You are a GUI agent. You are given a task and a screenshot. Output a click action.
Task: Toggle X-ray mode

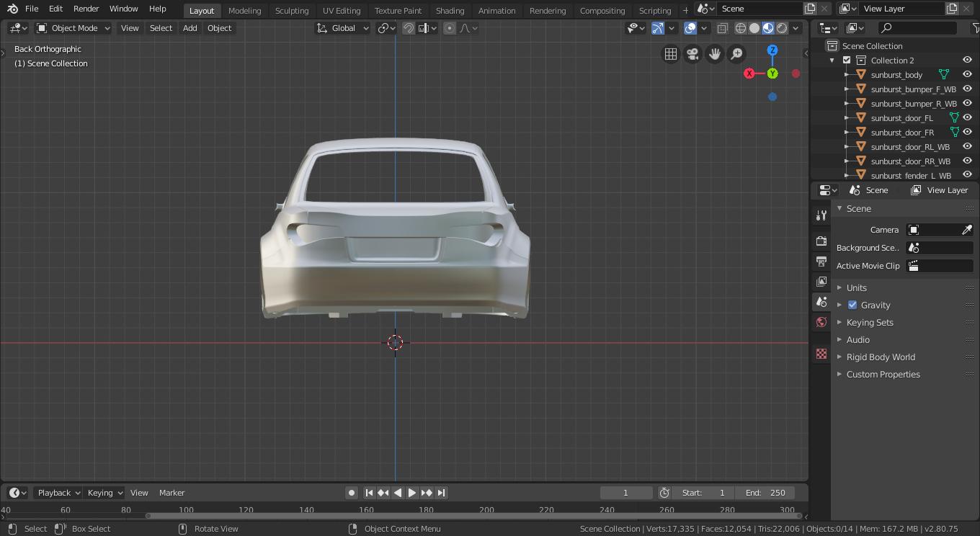(723, 28)
